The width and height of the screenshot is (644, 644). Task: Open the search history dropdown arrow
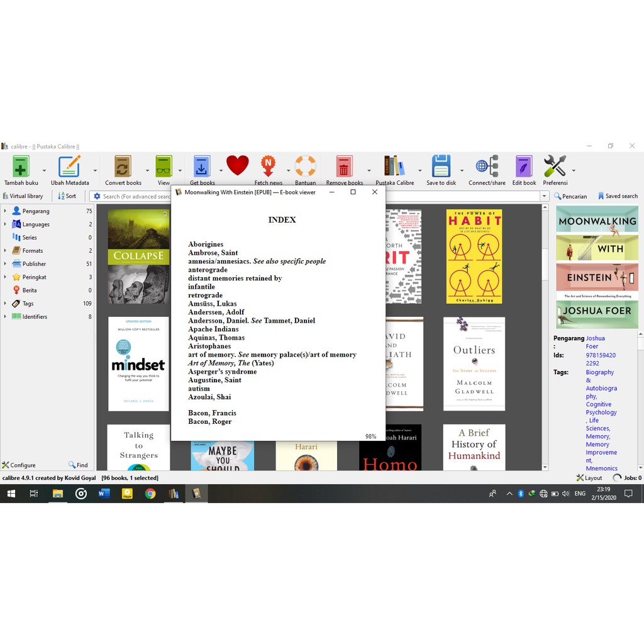[x=544, y=196]
